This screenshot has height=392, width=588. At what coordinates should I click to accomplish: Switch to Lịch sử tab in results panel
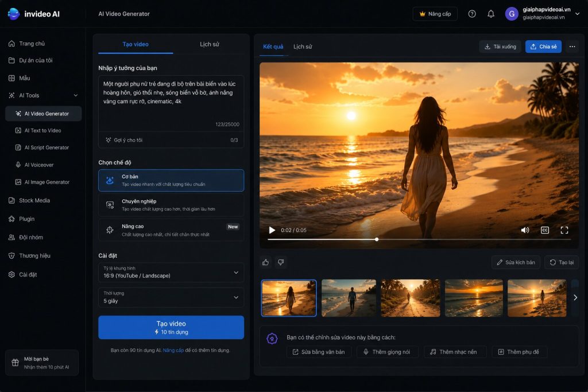(303, 46)
